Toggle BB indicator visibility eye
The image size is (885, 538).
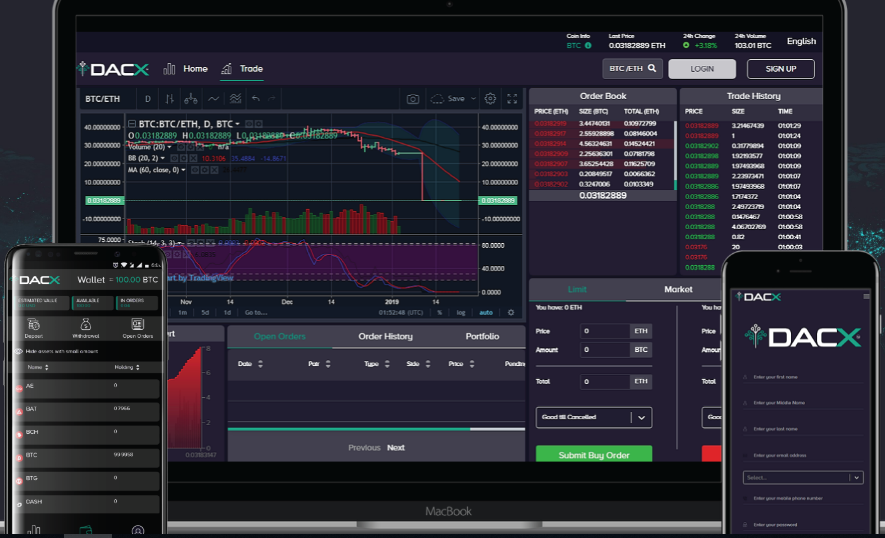point(174,159)
